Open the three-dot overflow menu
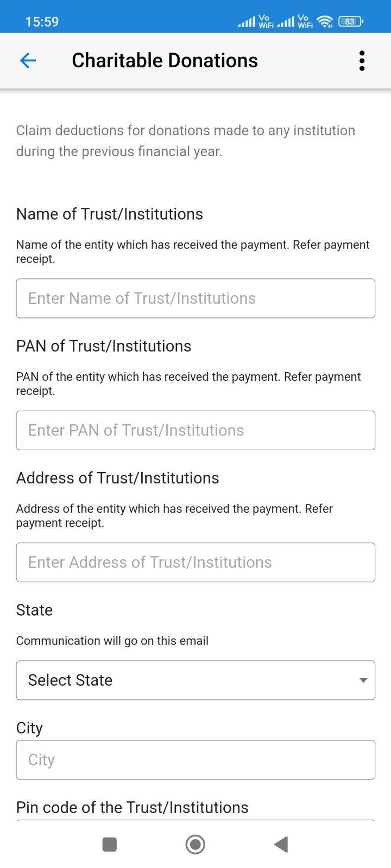391x868 pixels. coord(362,61)
